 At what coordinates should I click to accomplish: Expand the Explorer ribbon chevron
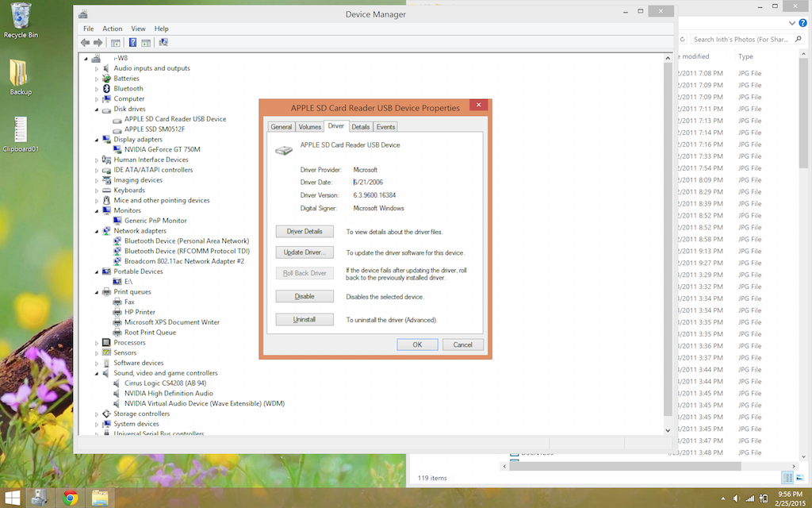[792, 23]
